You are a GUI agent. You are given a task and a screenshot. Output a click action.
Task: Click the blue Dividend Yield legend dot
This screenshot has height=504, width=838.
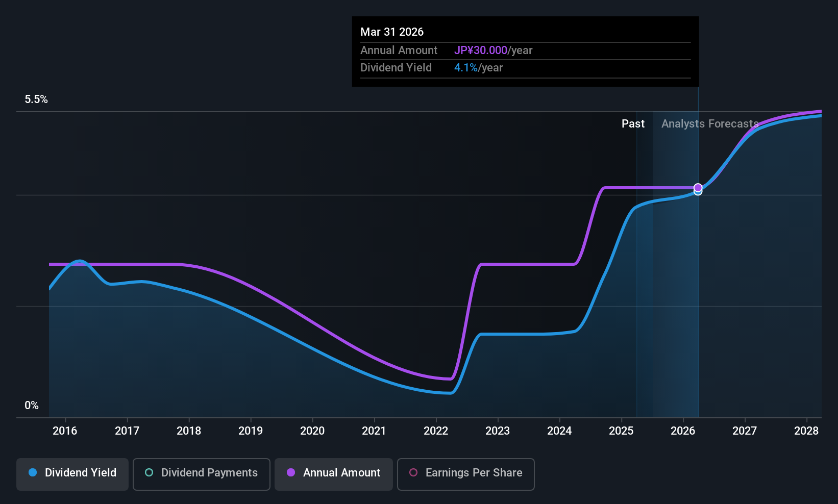coord(33,472)
